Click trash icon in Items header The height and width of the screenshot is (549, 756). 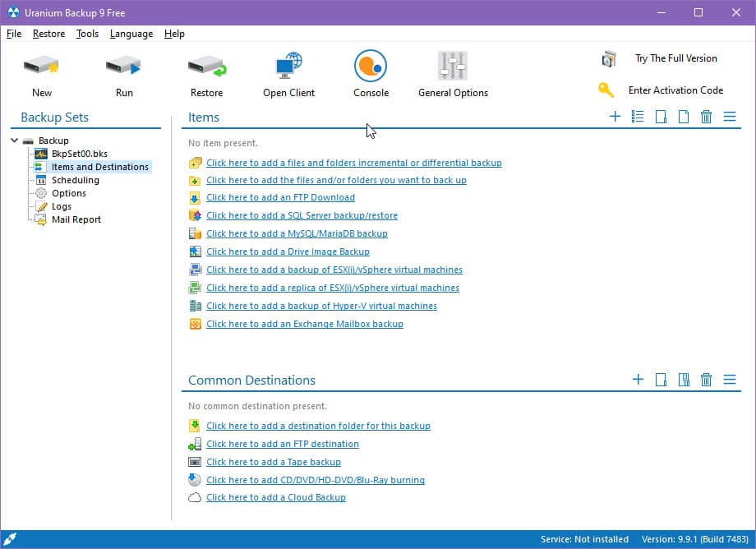point(707,117)
